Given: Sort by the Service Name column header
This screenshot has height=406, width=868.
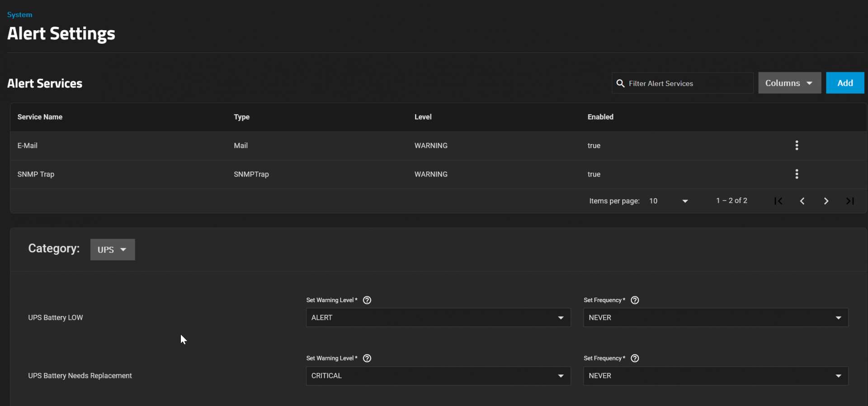Looking at the screenshot, I should (x=40, y=117).
